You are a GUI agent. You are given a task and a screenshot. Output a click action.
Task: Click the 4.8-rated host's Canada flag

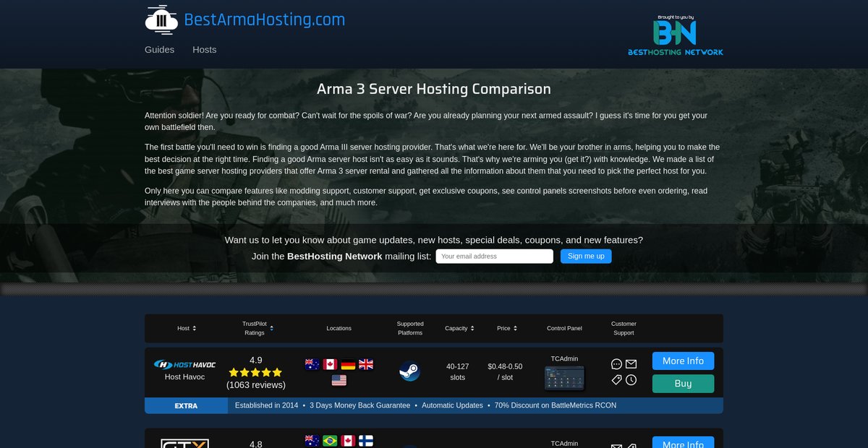[x=348, y=441]
